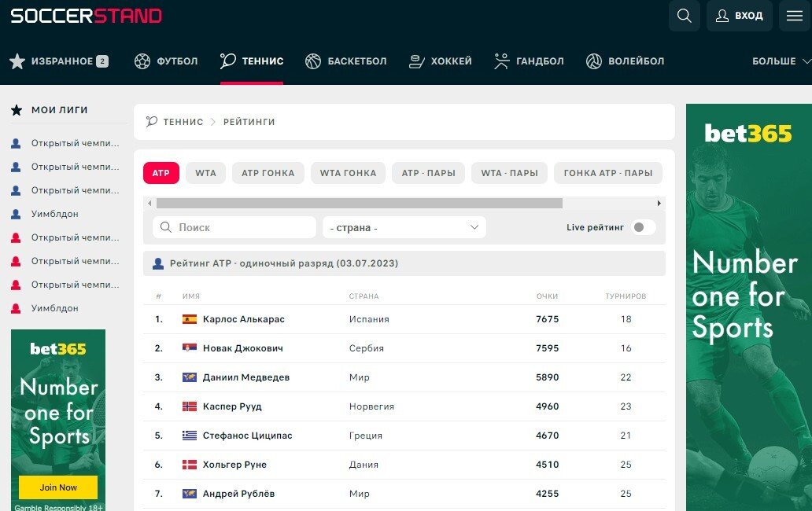Click the hockey skate icon
The width and height of the screenshot is (812, 511).
(417, 61)
